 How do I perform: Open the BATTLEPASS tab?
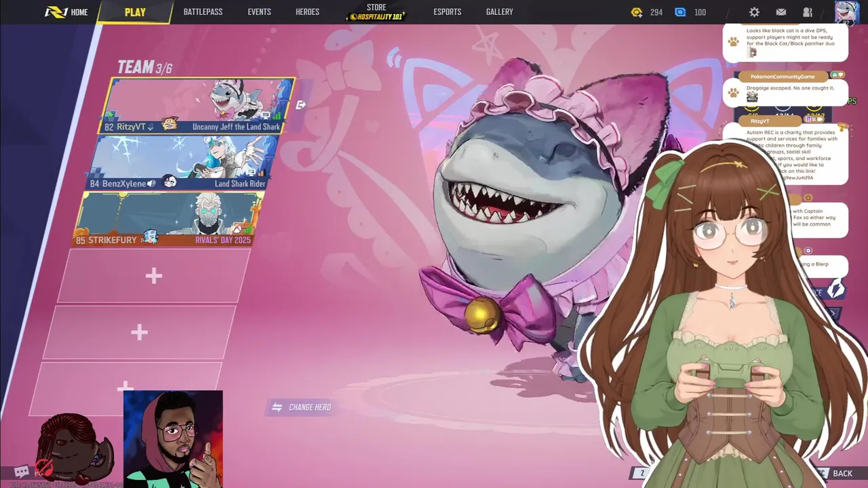[x=203, y=12]
